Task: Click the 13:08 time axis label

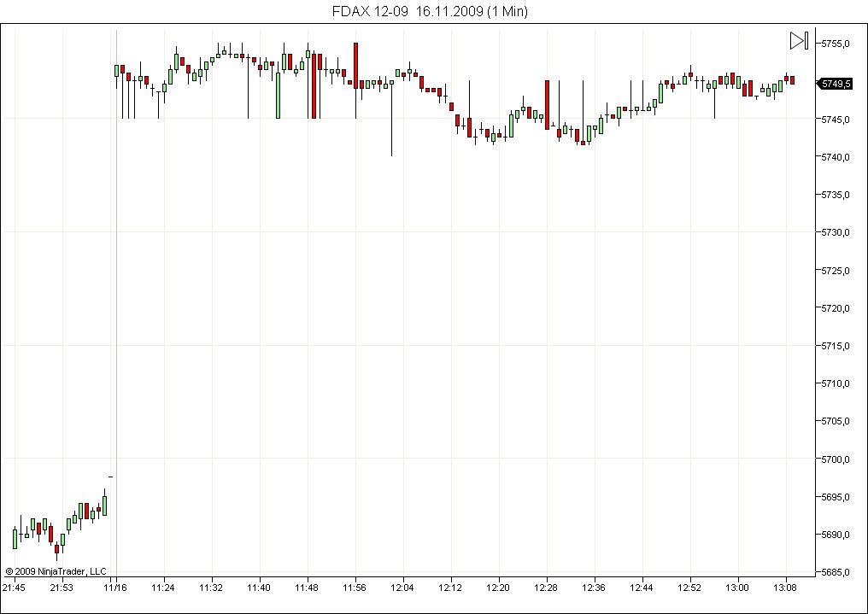Action: click(x=785, y=588)
